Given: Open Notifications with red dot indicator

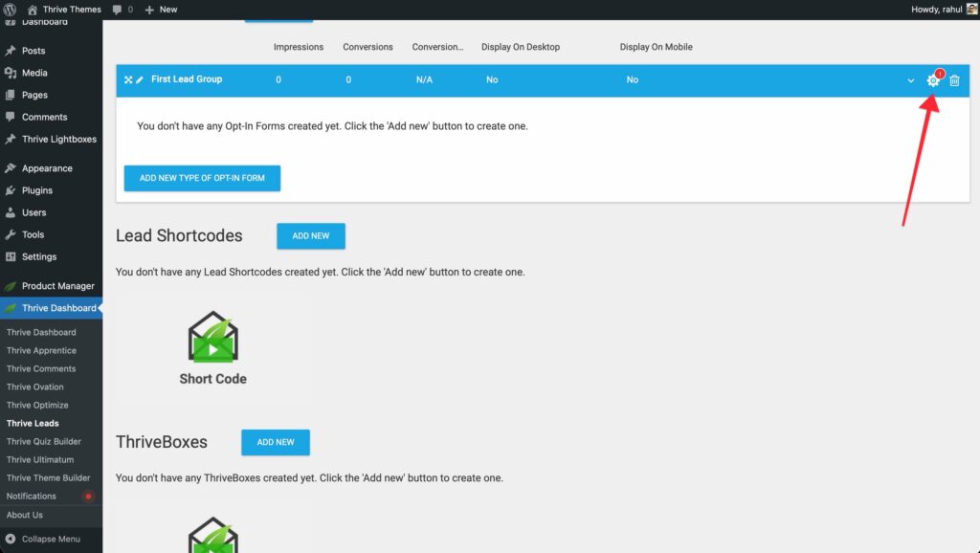Looking at the screenshot, I should point(32,496).
